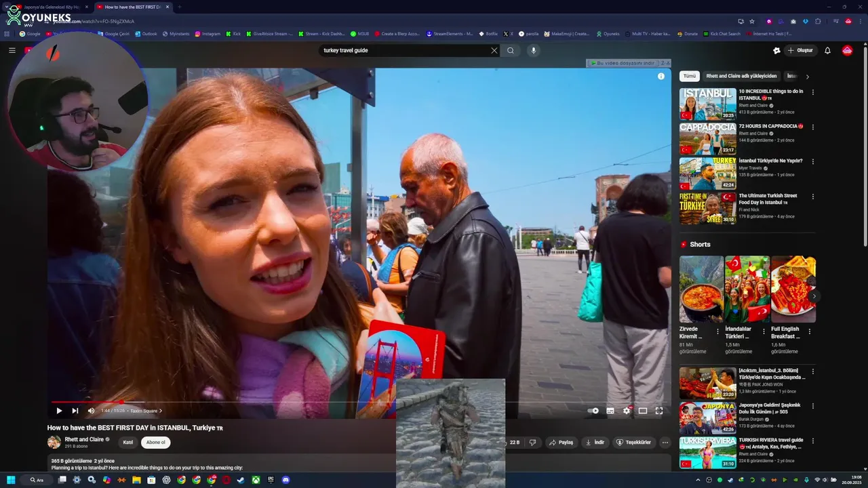
Task: Open the account avatar menu
Action: 847,50
